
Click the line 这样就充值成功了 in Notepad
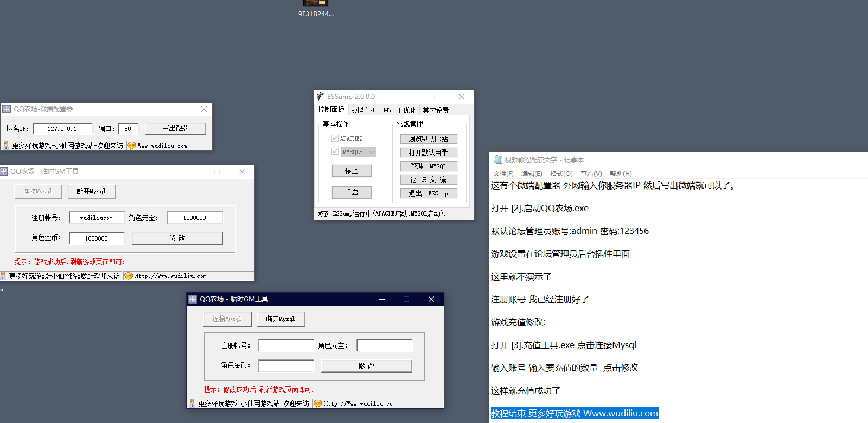[x=526, y=390]
